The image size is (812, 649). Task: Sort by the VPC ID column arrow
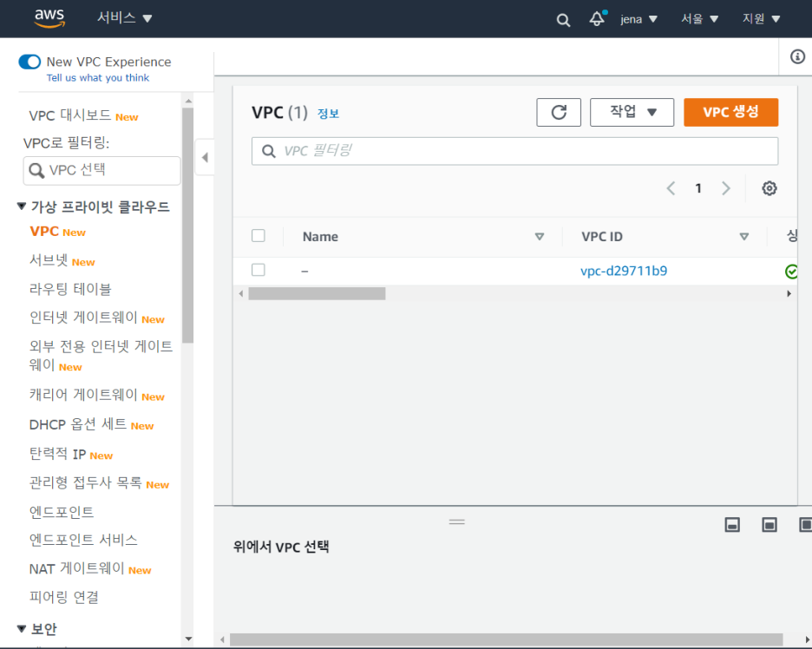744,237
